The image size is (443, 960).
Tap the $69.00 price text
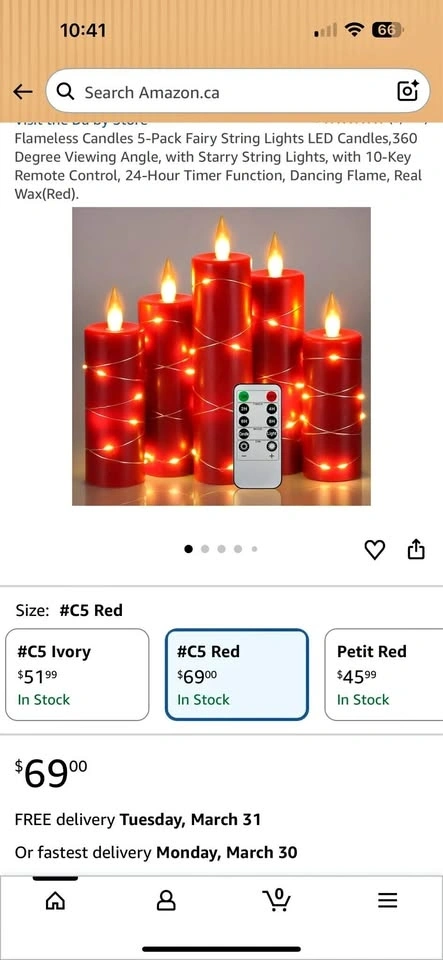tap(51, 773)
